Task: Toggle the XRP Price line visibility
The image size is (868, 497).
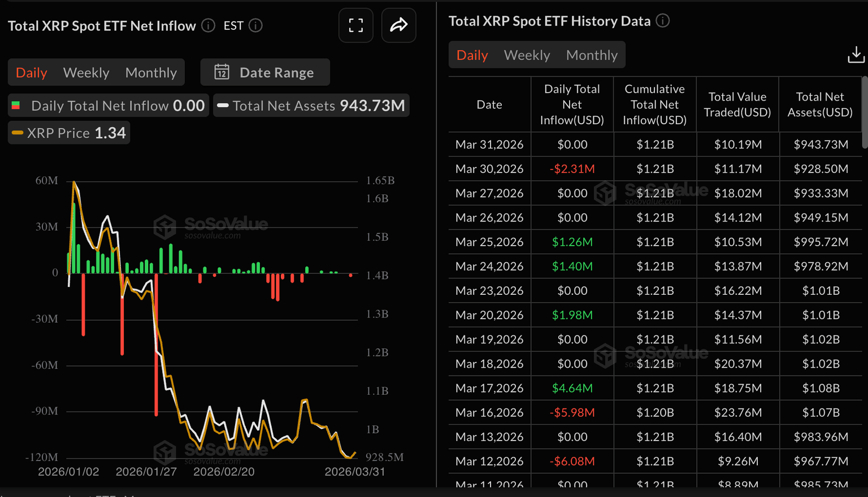Action: (68, 132)
